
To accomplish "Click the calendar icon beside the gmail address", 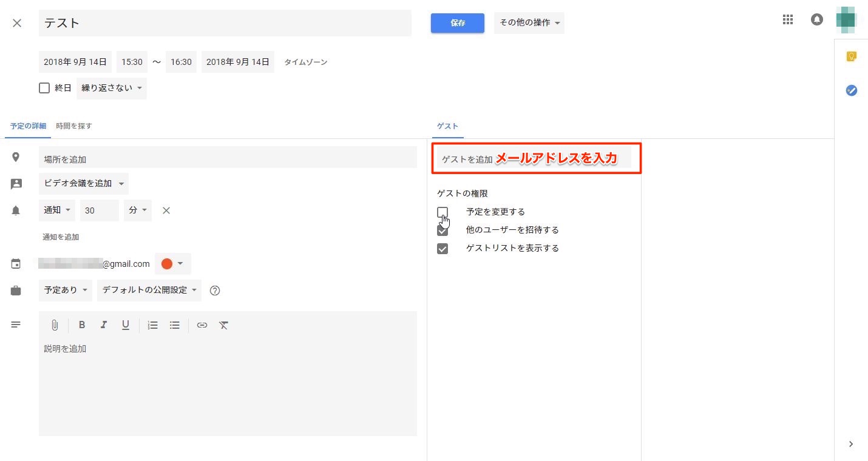I will pyautogui.click(x=16, y=264).
